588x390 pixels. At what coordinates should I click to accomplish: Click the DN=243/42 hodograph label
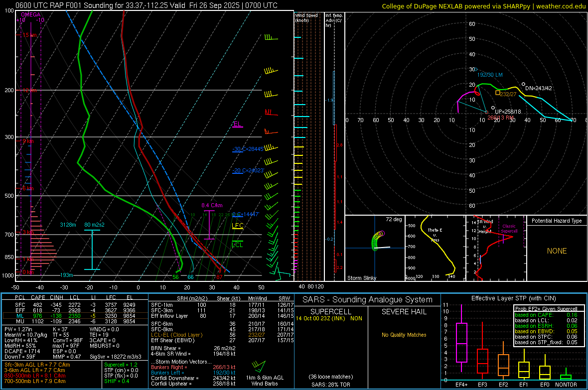(x=539, y=89)
